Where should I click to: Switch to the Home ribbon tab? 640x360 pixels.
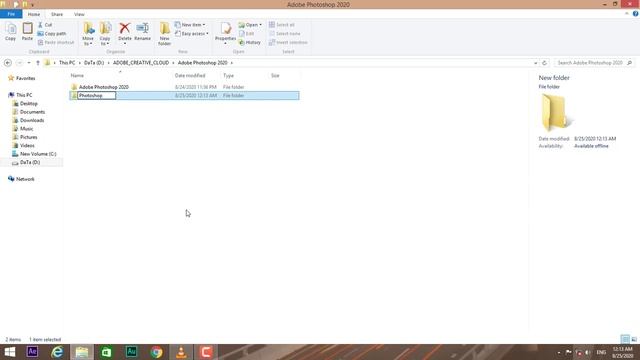click(x=34, y=14)
